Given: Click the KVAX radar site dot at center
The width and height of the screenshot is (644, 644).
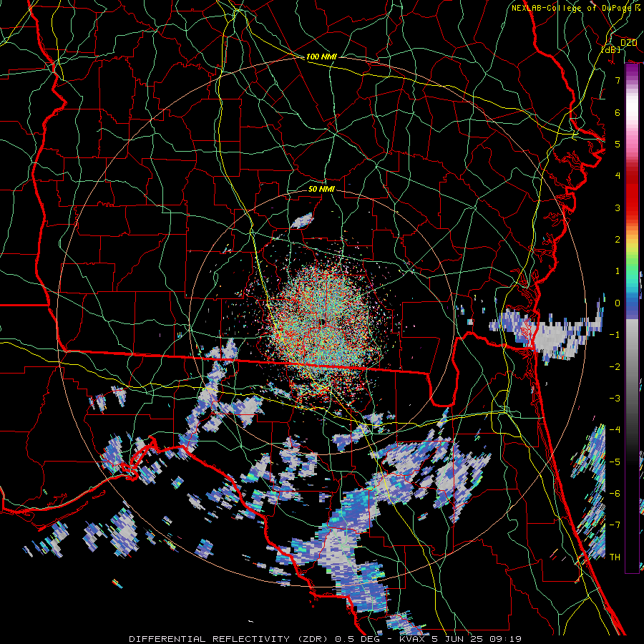Looking at the screenshot, I should [322, 322].
